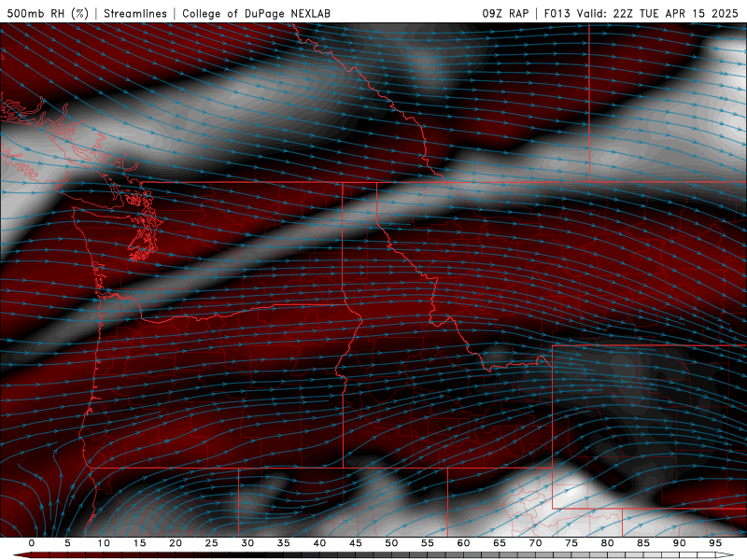The image size is (747, 560).
Task: Click the colorbar label "10"
Action: coord(104,543)
